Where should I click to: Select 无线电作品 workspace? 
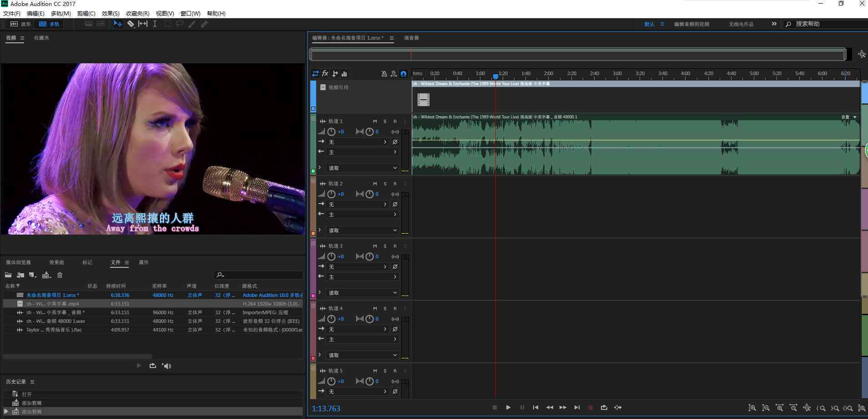pyautogui.click(x=741, y=24)
